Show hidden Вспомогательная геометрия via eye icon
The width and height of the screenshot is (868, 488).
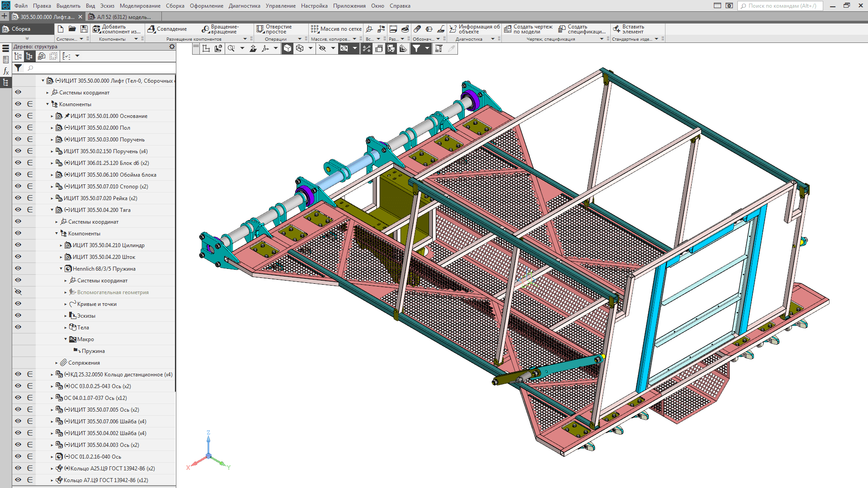pyautogui.click(x=18, y=292)
